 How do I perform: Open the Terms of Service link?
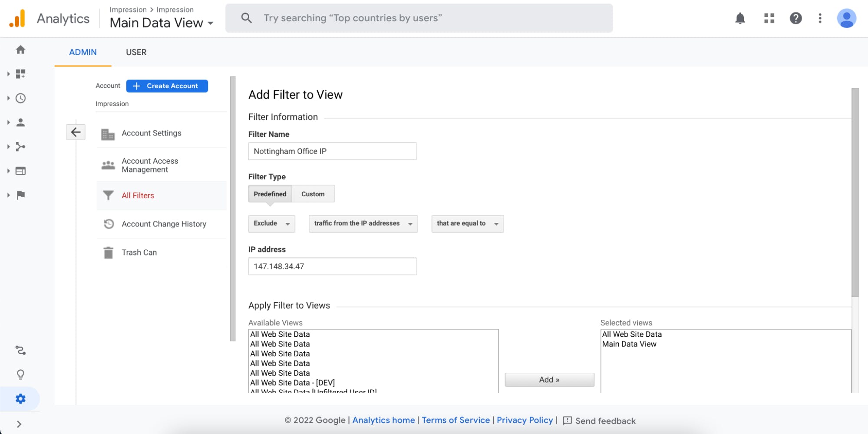[455, 420]
